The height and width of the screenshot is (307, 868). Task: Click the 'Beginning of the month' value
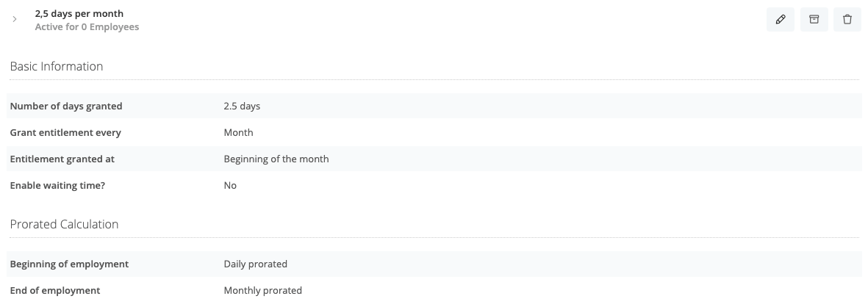point(276,159)
